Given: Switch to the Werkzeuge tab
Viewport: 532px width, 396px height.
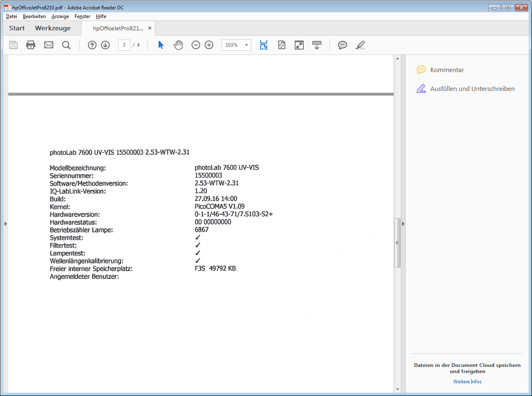Looking at the screenshot, I should [x=52, y=28].
